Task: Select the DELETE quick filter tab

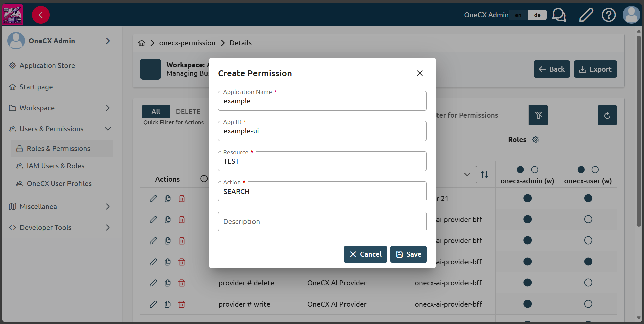Action: 188,111
